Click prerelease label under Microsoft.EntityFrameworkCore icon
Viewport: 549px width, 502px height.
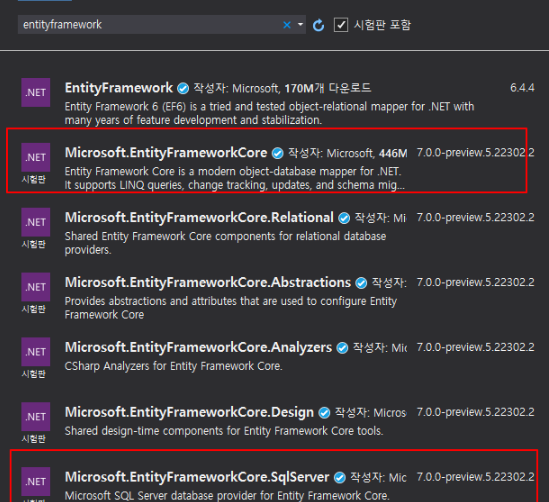point(34,180)
